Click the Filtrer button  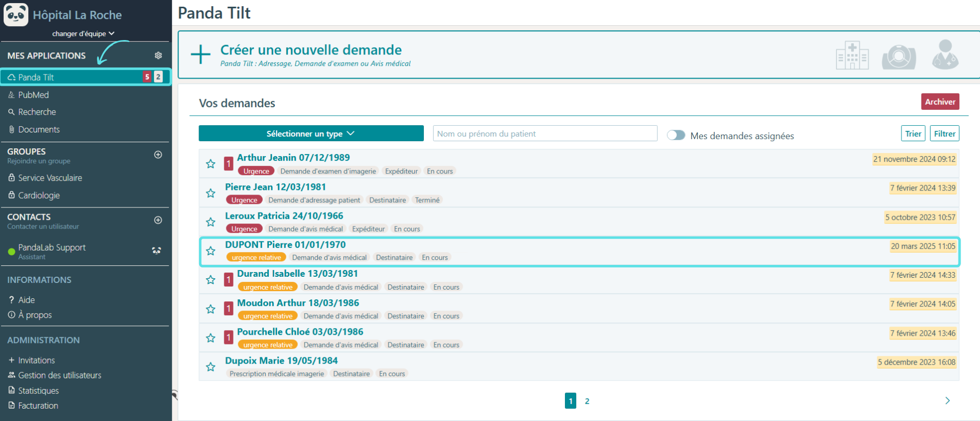pos(945,133)
